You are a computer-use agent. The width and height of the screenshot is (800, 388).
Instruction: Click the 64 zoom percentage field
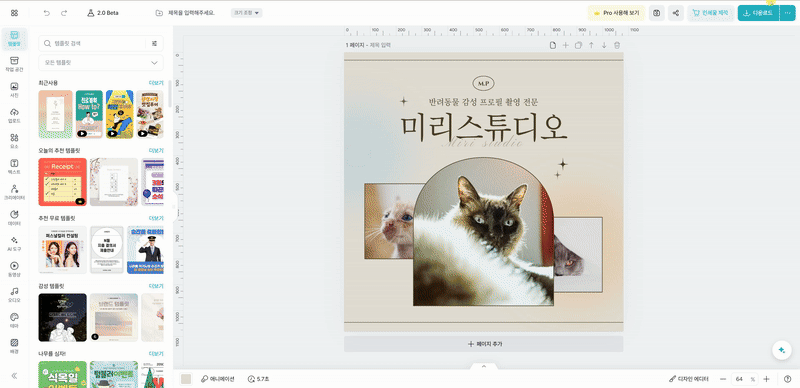click(x=744, y=379)
